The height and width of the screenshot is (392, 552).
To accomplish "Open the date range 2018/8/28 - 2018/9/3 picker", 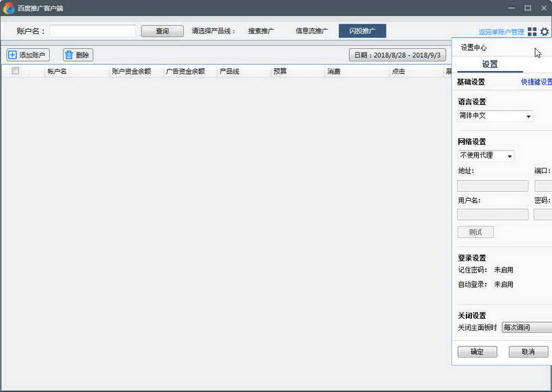I will pos(397,55).
